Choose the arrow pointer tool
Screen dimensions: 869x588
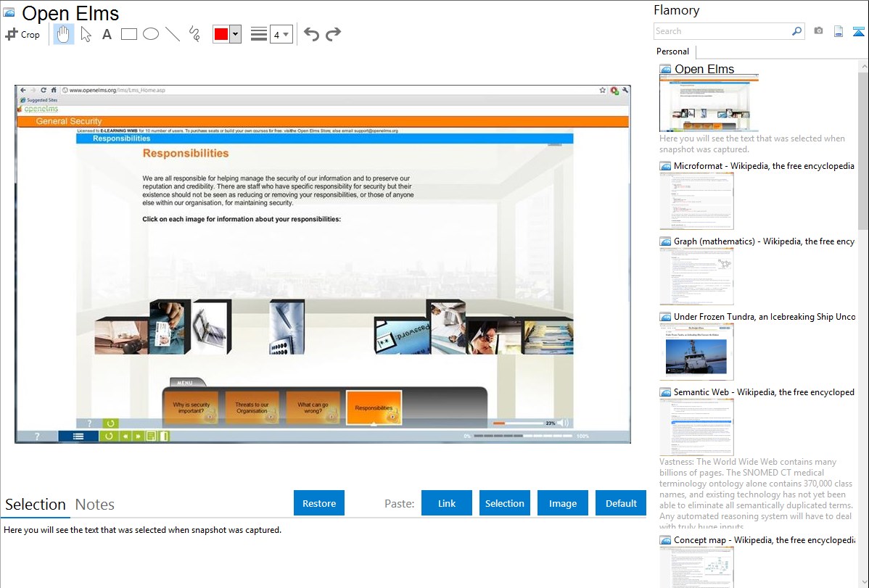[x=86, y=34]
